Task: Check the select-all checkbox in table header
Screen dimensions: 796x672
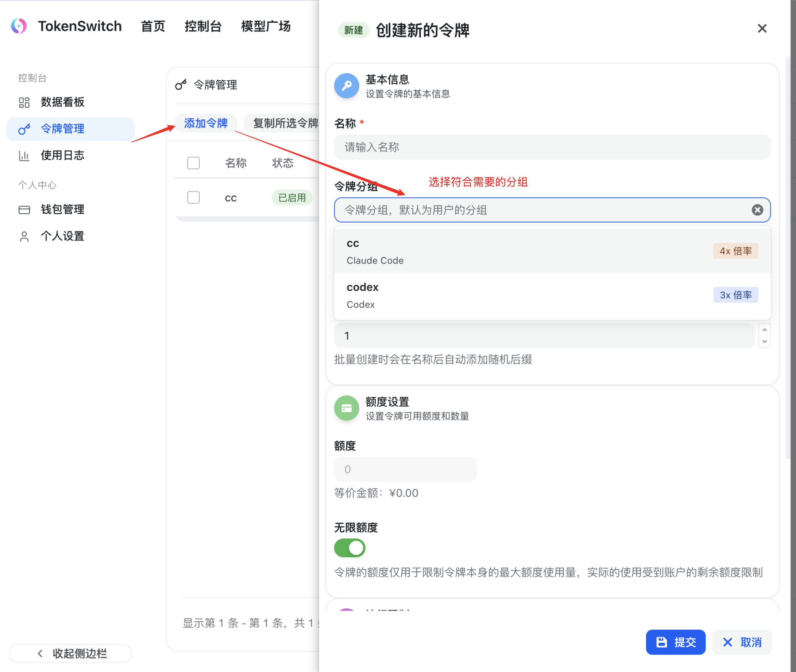Action: click(x=193, y=163)
